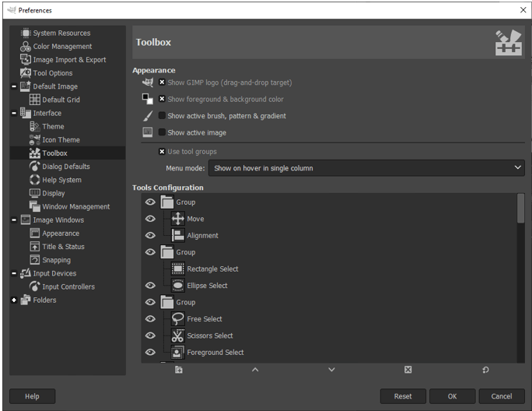
Task: Expand the Folders tree node
Action: point(14,300)
